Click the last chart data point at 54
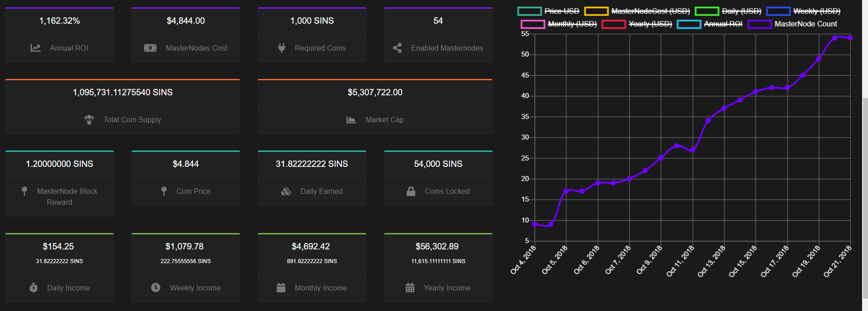The height and width of the screenshot is (311, 868). 850,38
